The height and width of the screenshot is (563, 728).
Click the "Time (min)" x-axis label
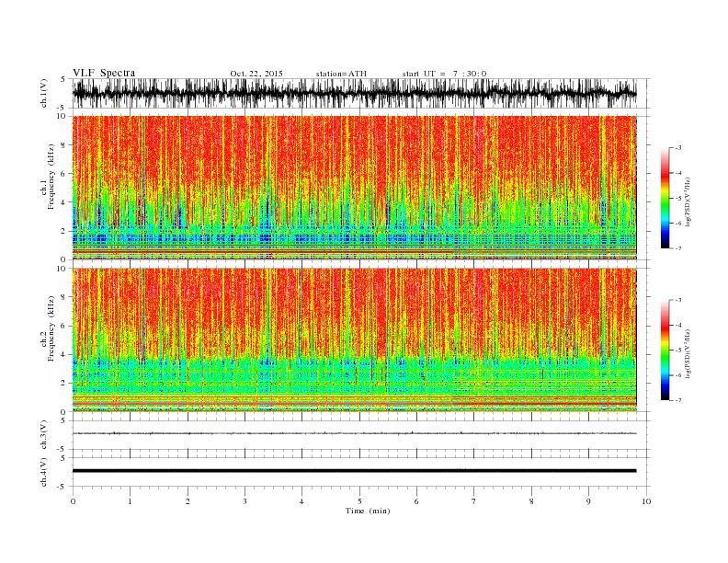click(x=368, y=511)
